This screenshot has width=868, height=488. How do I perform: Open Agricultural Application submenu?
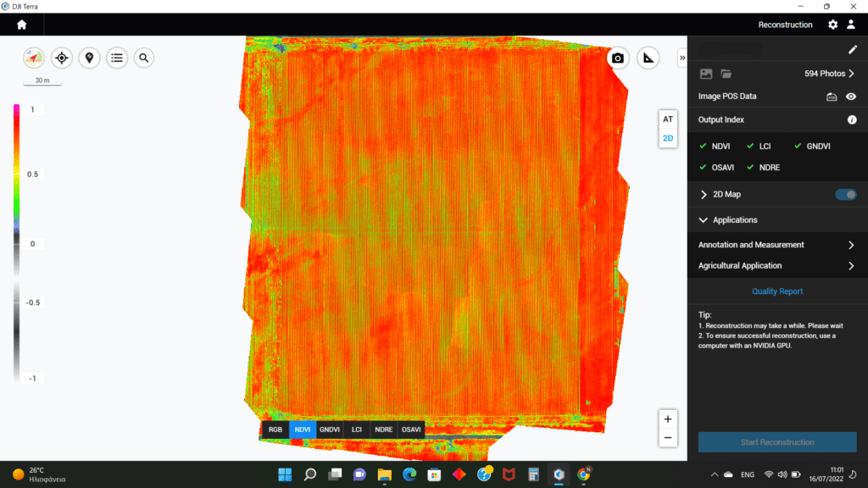click(x=777, y=265)
